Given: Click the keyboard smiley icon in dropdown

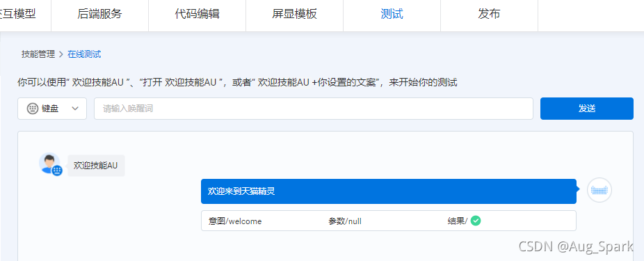Looking at the screenshot, I should [x=33, y=109].
